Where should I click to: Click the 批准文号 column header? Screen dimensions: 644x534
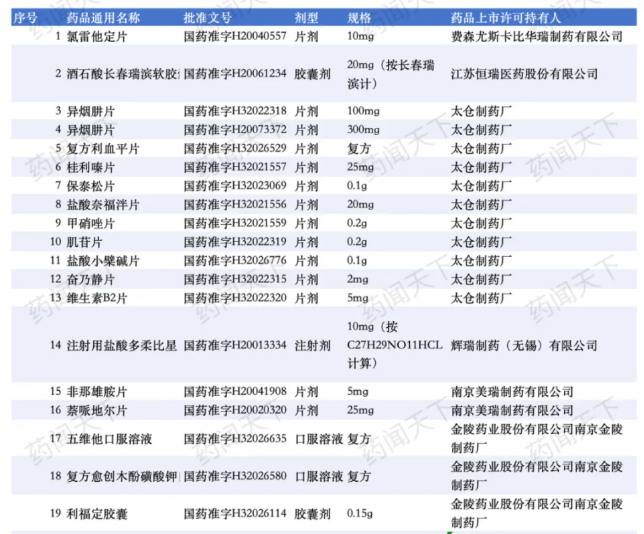tap(210, 17)
